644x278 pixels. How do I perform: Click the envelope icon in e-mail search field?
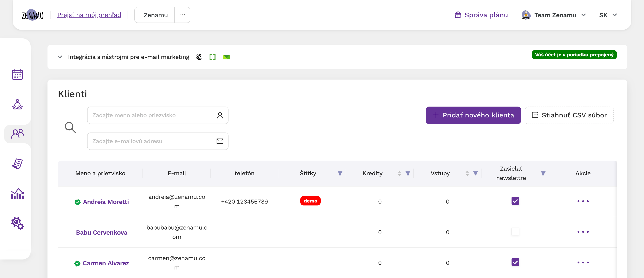220,141
